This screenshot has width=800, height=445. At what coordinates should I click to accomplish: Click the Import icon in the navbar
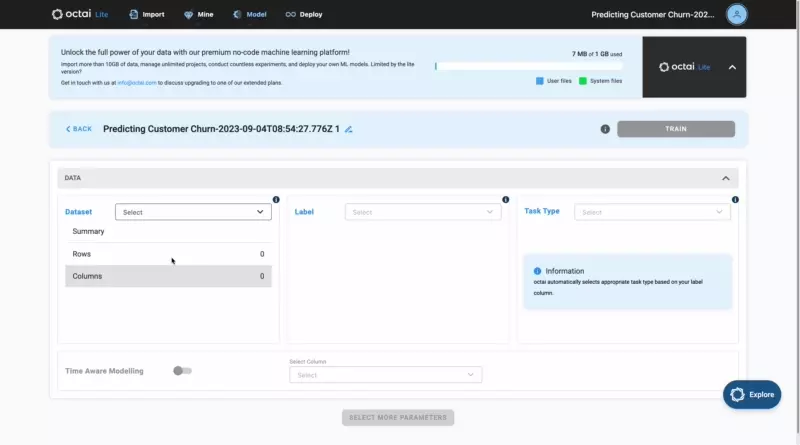pyautogui.click(x=134, y=14)
